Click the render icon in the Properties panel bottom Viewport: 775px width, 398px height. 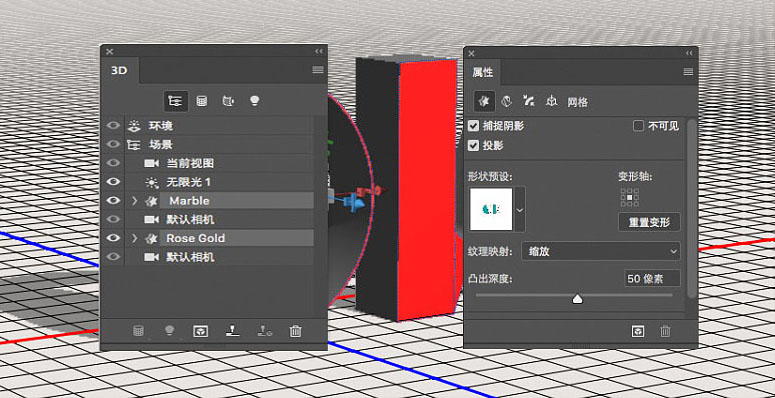click(x=638, y=331)
